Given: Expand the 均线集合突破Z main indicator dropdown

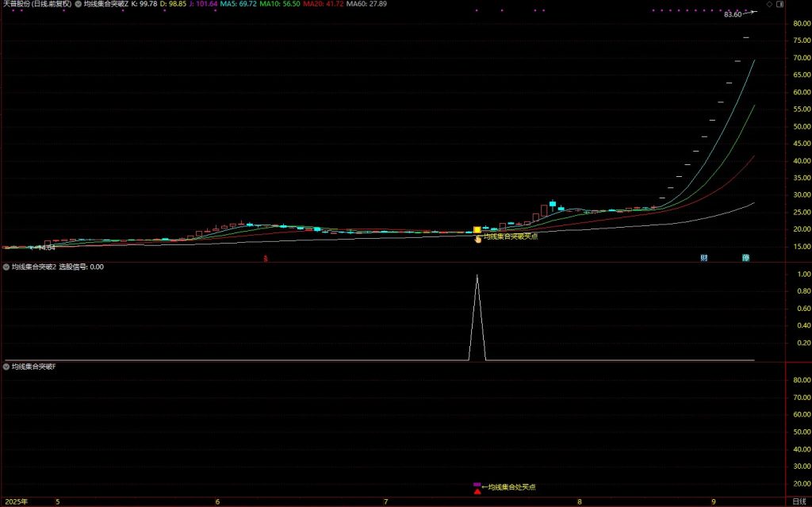Looking at the screenshot, I should [x=79, y=4].
